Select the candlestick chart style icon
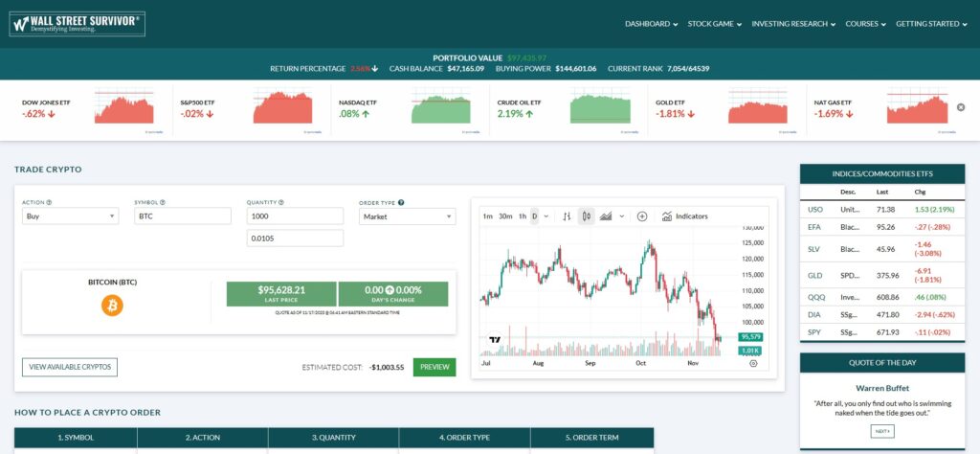This screenshot has width=980, height=454. [x=586, y=216]
